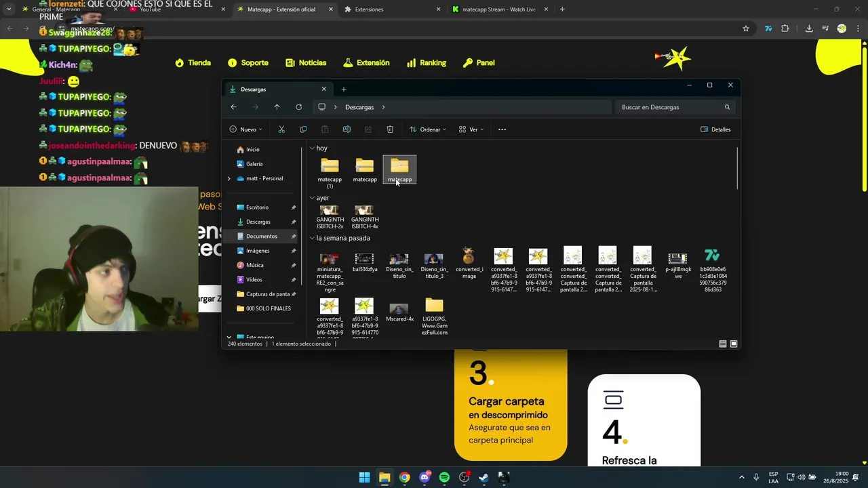The height and width of the screenshot is (488, 868).
Task: Select the LIGOGPG.Www.GameFull.com folder
Action: [434, 317]
